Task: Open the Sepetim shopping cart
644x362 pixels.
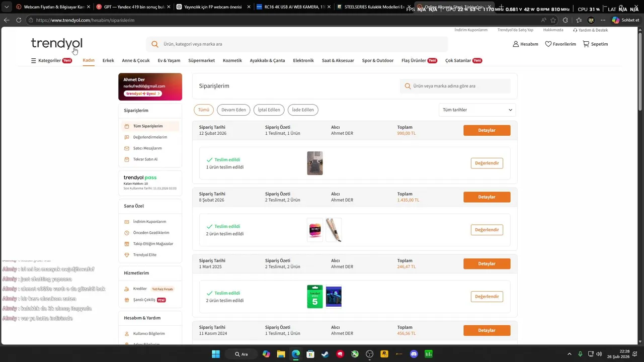Action: point(595,44)
